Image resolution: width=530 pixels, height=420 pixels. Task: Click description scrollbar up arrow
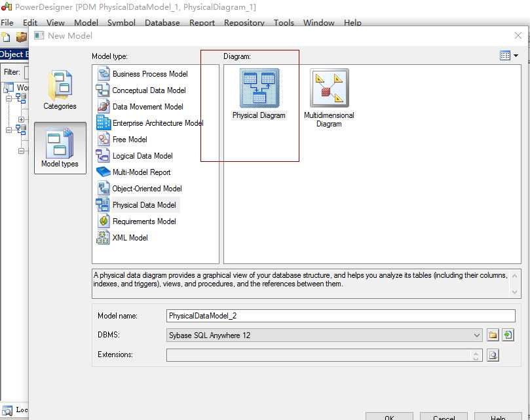tap(514, 276)
